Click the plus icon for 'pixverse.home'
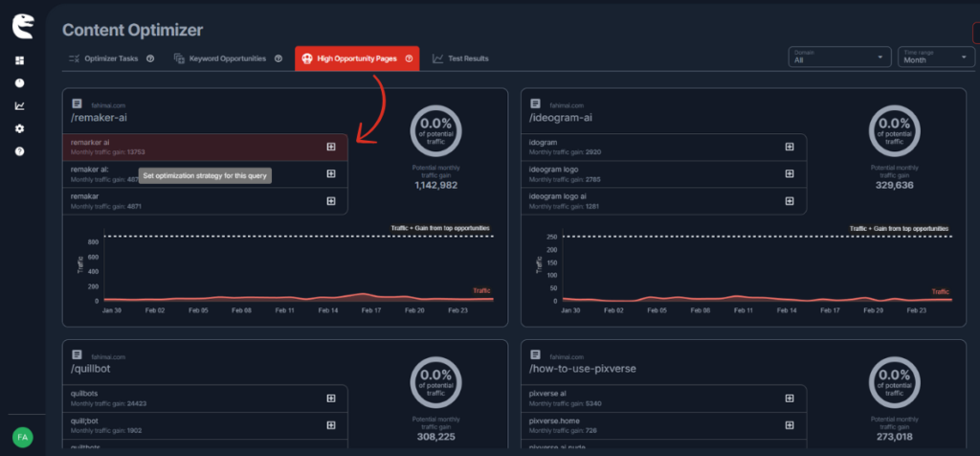This screenshot has height=456, width=980. click(x=790, y=425)
